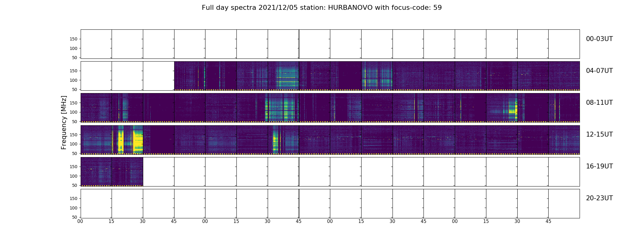Open the 05:30-05:45 spectrogram panel in 04-07UT row
The height and width of the screenshot is (245, 644).
coord(283,76)
